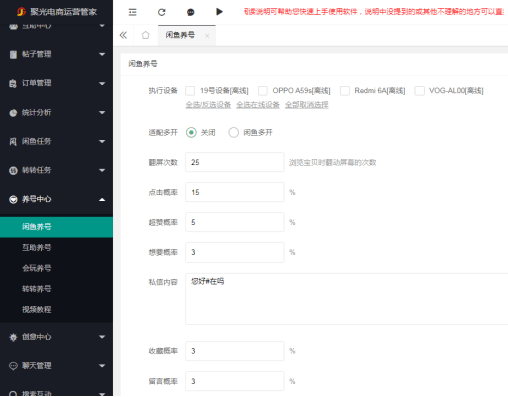Image resolution: width=508 pixels, height=397 pixels.
Task: Expand the 统计分析 menu arrow
Action: [102, 113]
